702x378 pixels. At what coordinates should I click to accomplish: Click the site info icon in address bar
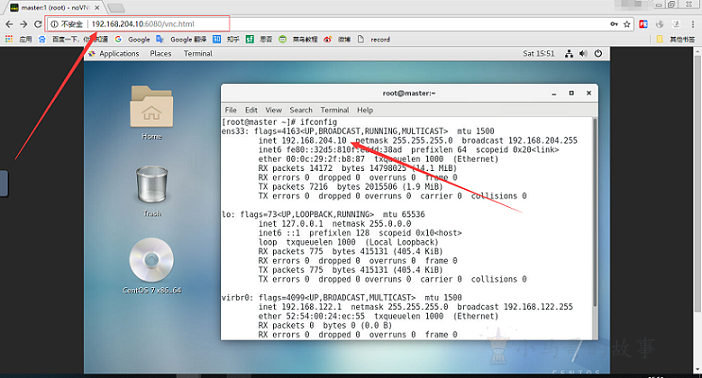[x=54, y=24]
